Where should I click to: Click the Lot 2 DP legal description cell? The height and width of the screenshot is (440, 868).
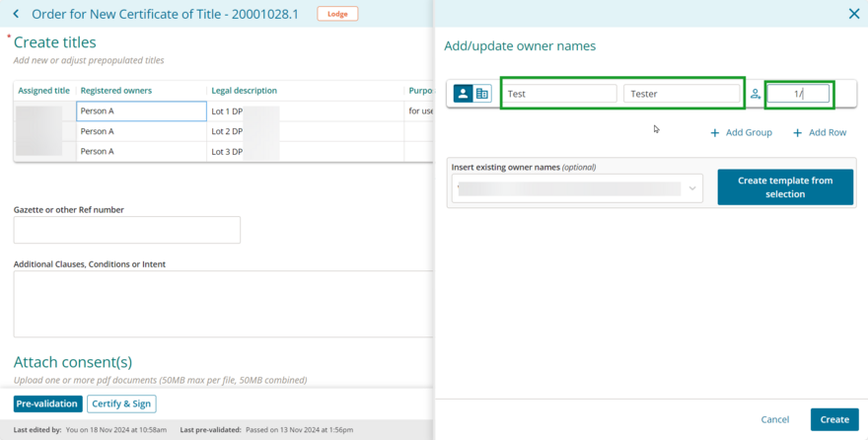(x=305, y=131)
